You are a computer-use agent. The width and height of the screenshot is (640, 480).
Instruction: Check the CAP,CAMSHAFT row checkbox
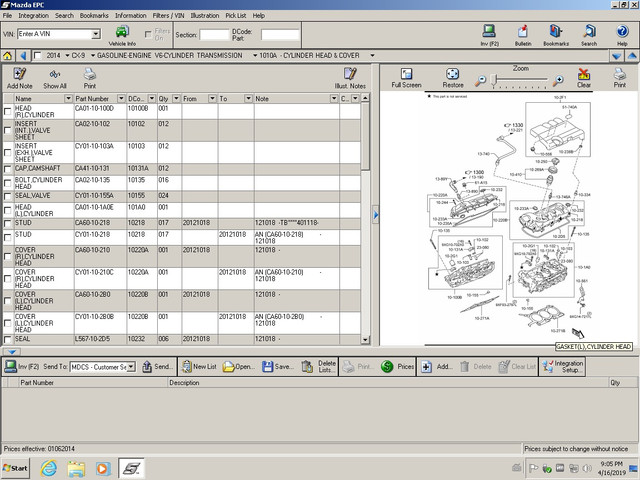[x=7, y=169]
